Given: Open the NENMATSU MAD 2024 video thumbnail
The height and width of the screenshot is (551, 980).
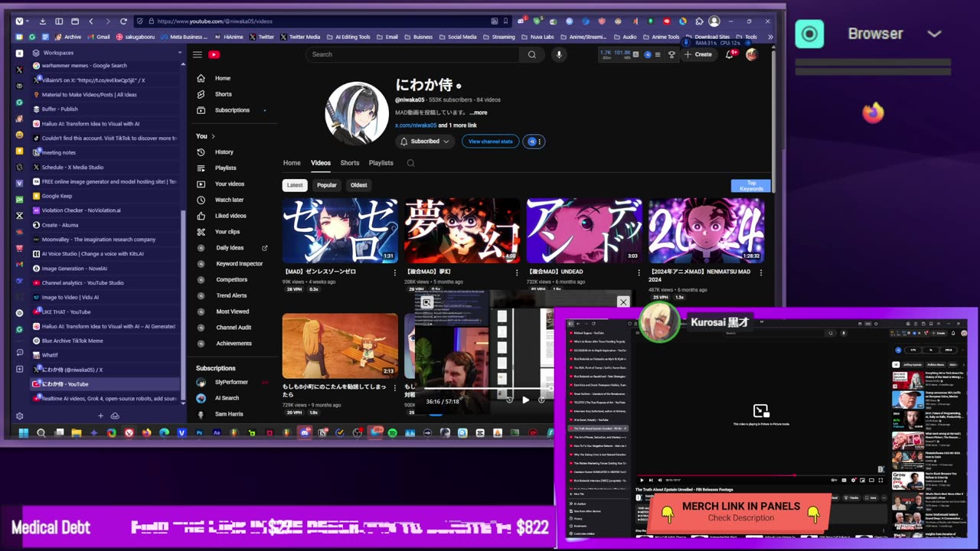Looking at the screenshot, I should (x=706, y=230).
